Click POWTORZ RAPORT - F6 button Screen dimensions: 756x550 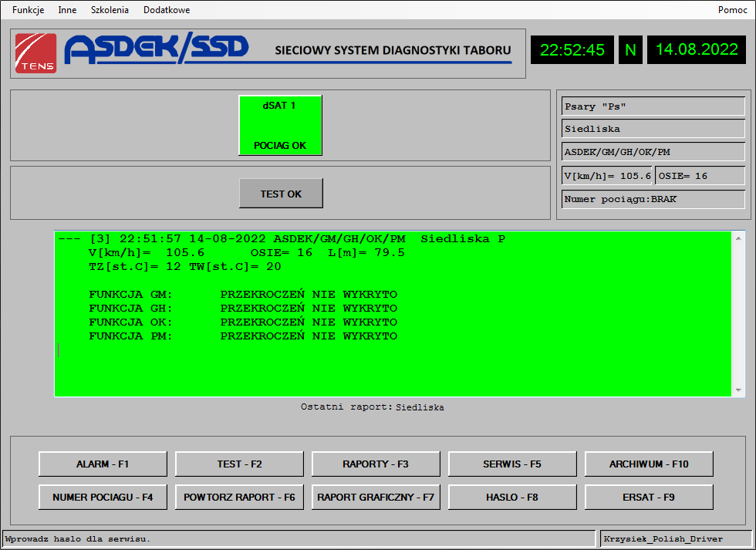(x=239, y=497)
